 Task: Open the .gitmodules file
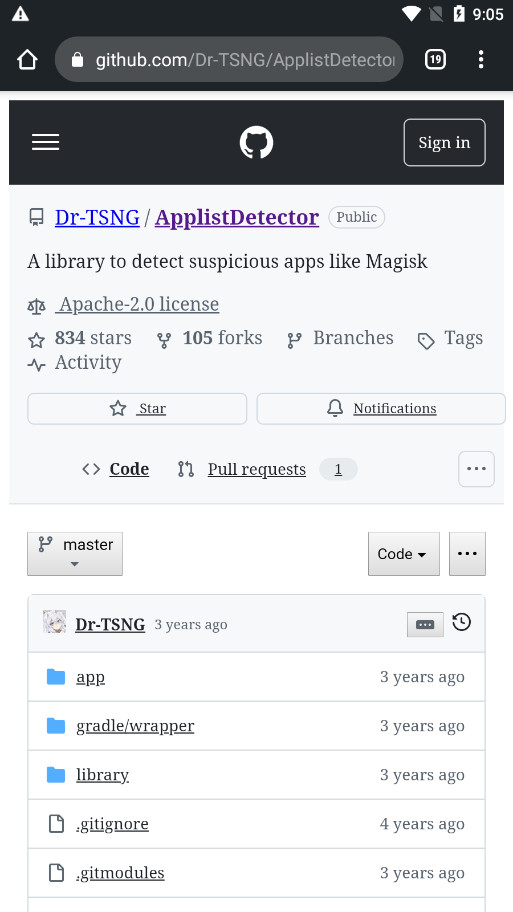(120, 872)
